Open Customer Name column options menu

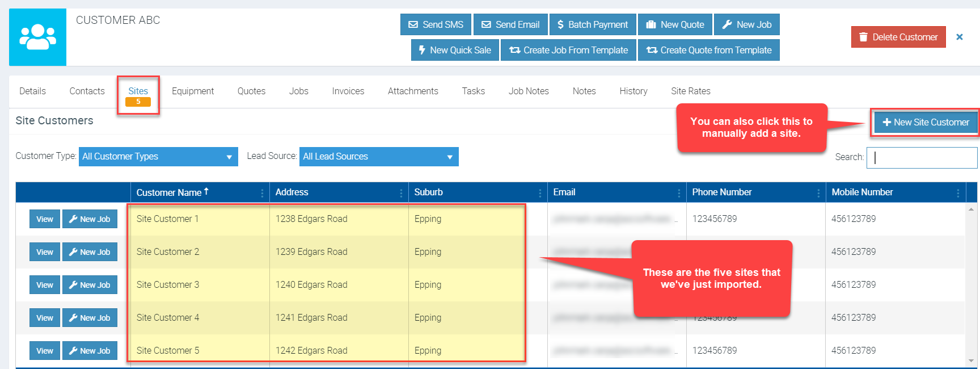262,193
